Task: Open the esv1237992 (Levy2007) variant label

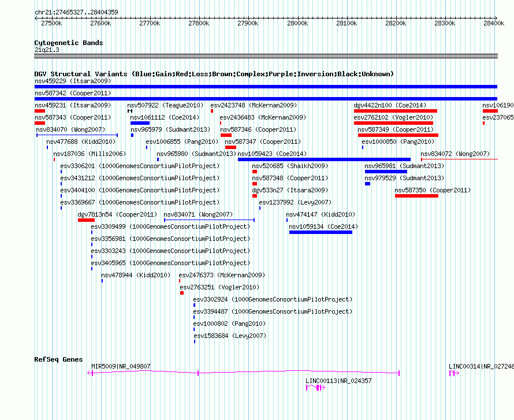Action: point(295,202)
